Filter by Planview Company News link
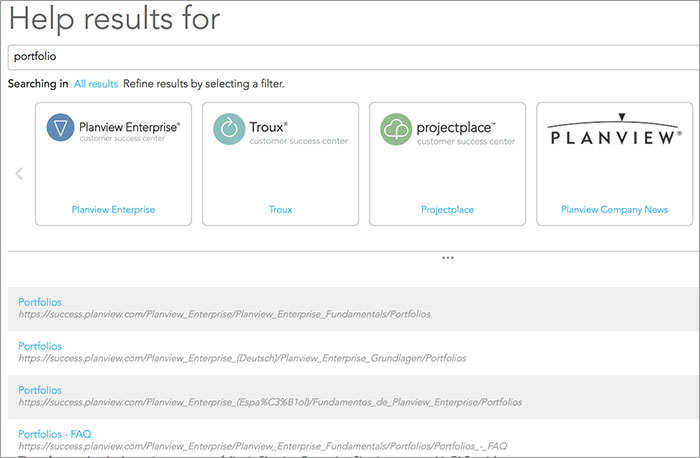 [x=614, y=209]
